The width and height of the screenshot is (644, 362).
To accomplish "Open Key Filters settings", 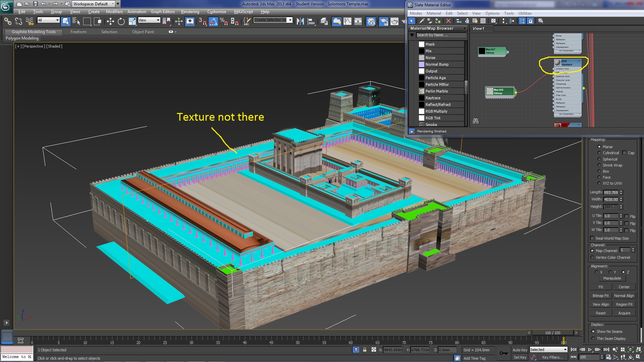I will [x=553, y=357].
